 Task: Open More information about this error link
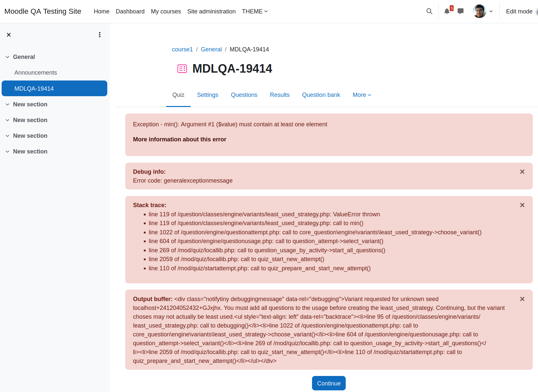(180, 139)
